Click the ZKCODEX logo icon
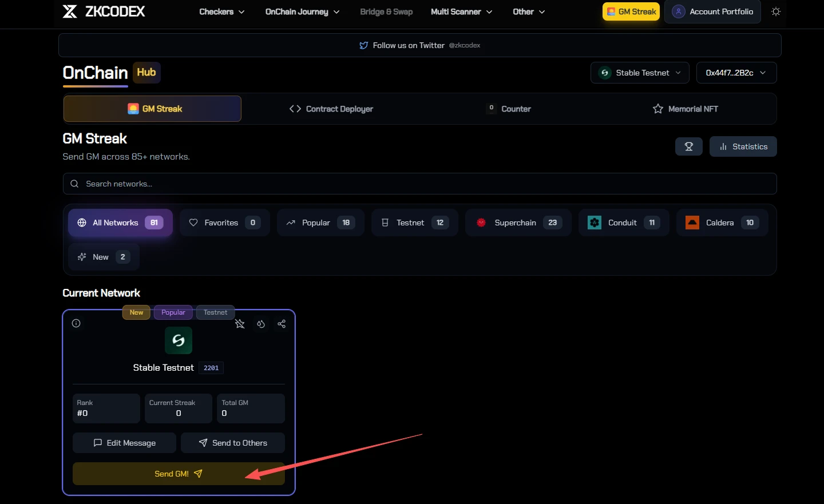 70,11
